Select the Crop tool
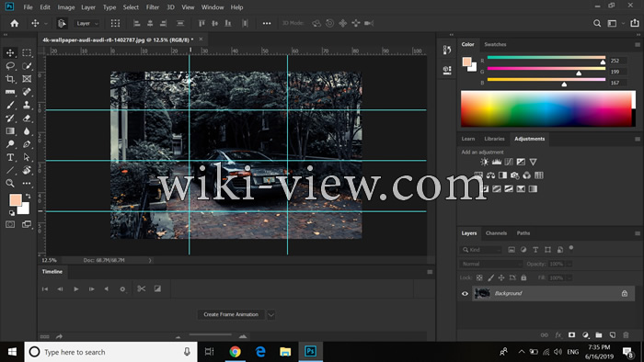Viewport: 644px width, 362px height. 10,79
